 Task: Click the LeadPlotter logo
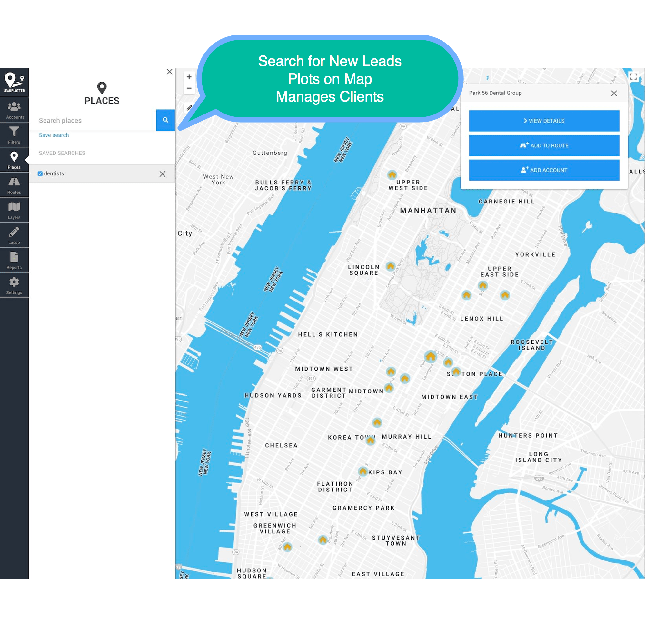click(15, 83)
